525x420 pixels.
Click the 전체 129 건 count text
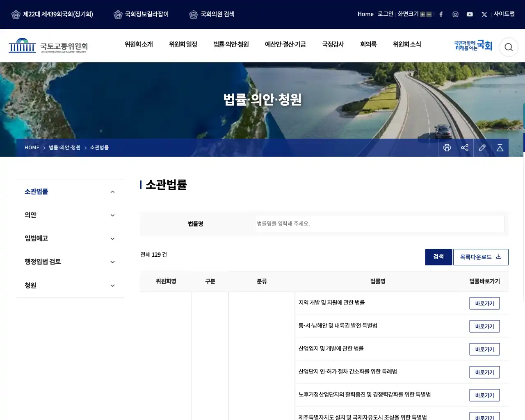point(153,255)
